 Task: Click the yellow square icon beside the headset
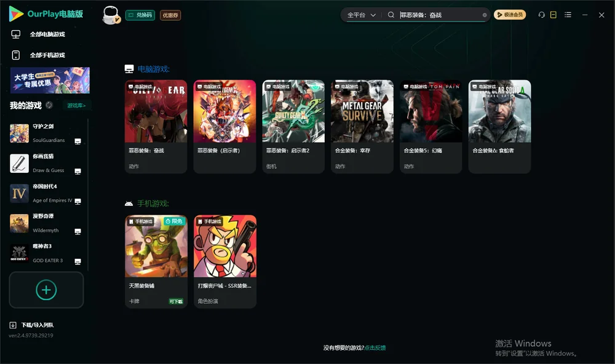coord(553,15)
